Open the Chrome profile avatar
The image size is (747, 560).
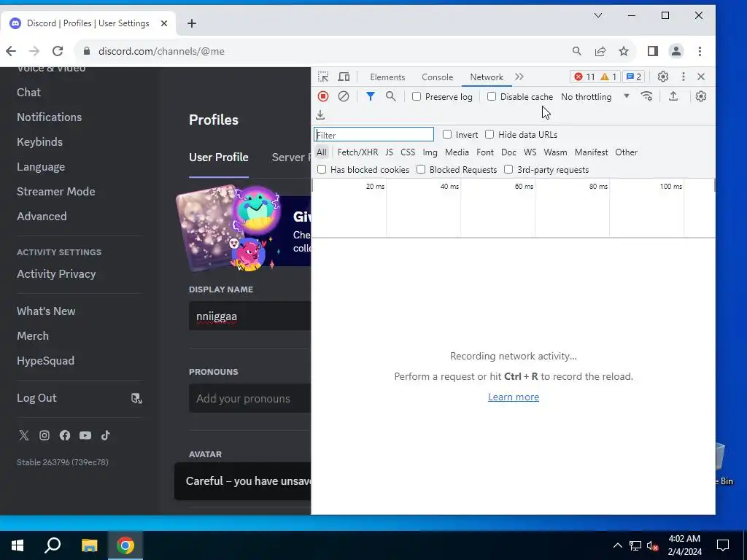coord(676,51)
